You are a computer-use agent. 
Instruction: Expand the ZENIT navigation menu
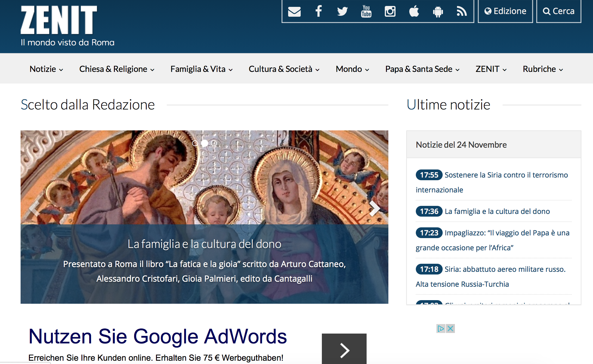pyautogui.click(x=491, y=69)
